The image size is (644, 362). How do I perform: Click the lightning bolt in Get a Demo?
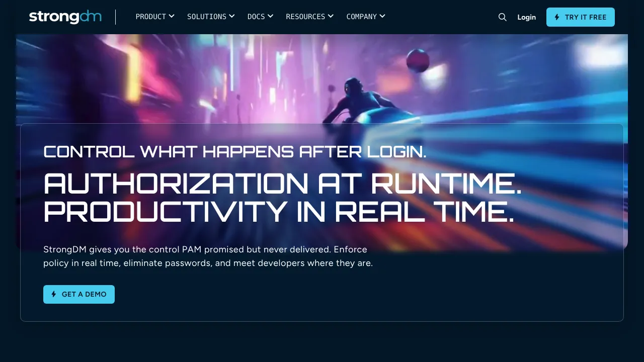tap(54, 294)
